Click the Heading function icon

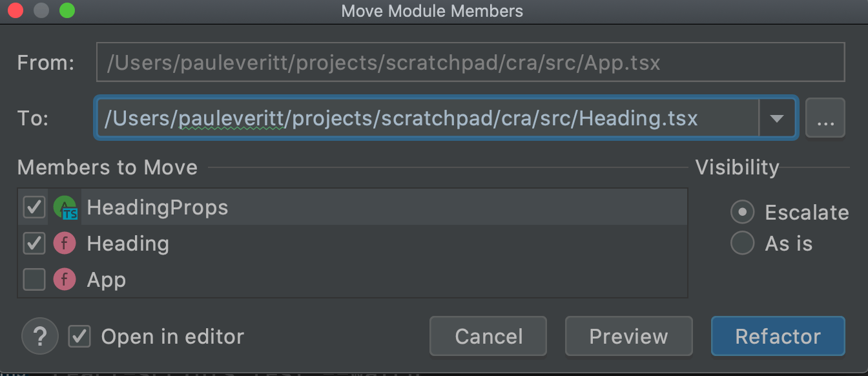coord(65,244)
